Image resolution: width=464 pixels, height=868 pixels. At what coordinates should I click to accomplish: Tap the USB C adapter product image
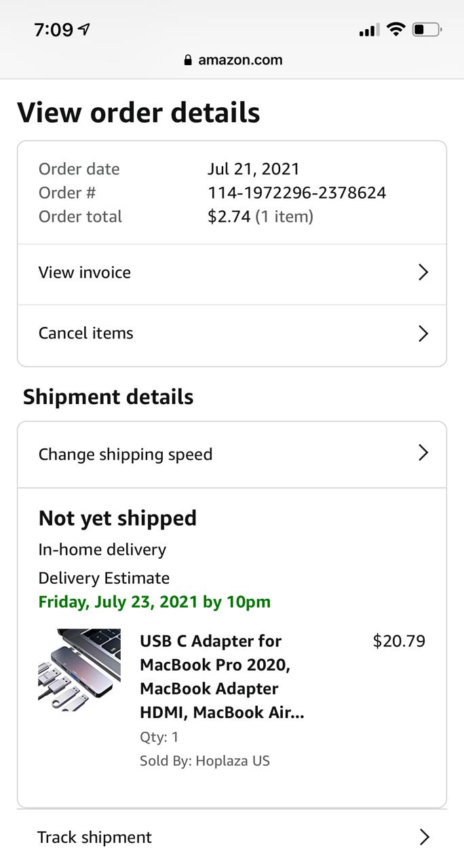click(79, 670)
